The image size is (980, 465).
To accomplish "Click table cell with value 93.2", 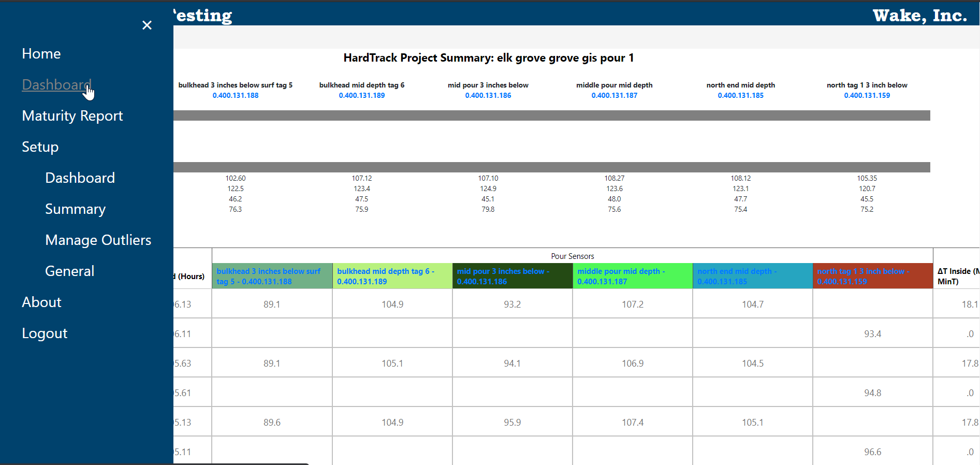I will tap(513, 304).
